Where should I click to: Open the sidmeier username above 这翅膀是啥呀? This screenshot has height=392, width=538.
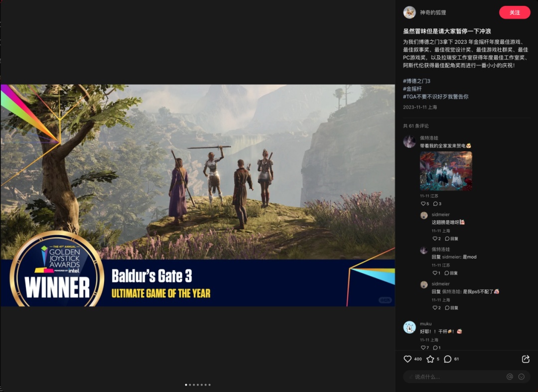click(440, 214)
